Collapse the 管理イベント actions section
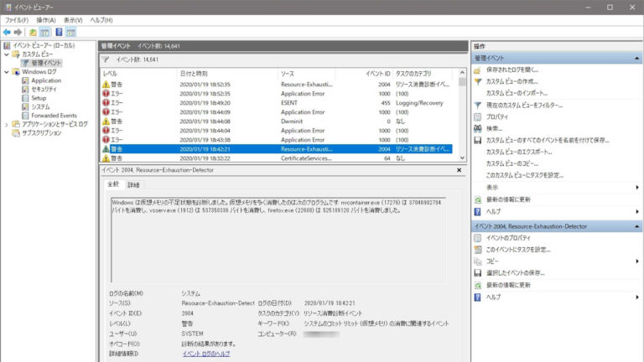This screenshot has width=644, height=362. (636, 59)
